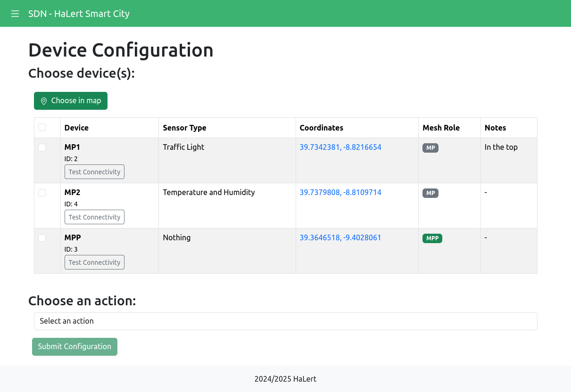Open MP1 coordinates 39.7342381 link
Viewport: 571px width, 392px height.
pyautogui.click(x=340, y=147)
